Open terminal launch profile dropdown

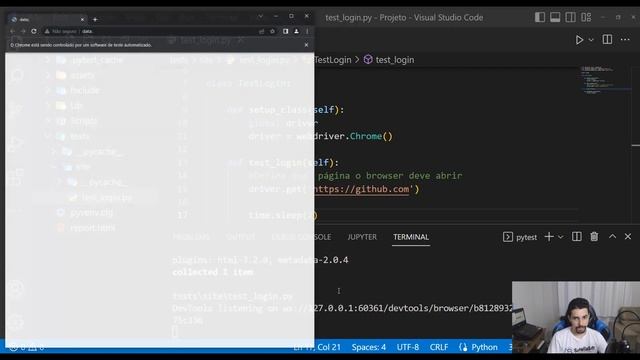point(560,237)
